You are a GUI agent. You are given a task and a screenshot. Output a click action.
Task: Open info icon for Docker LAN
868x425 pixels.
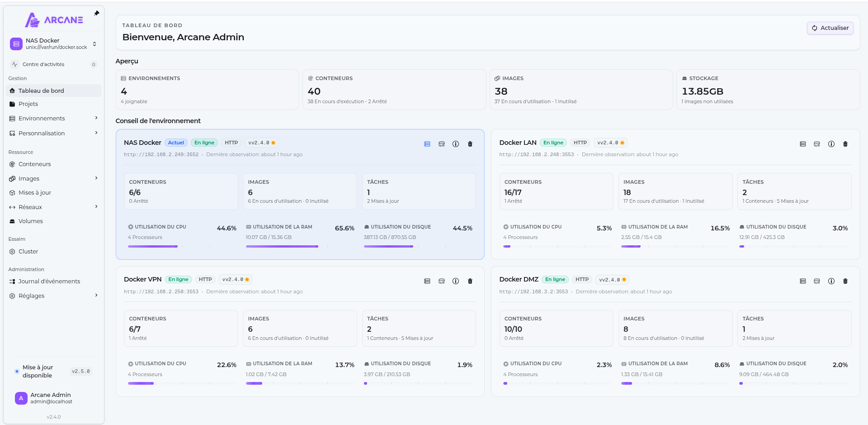click(x=831, y=144)
